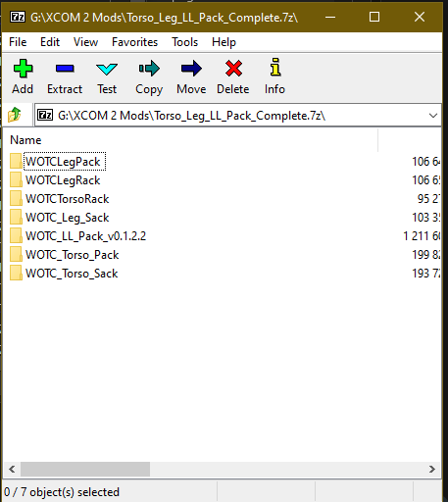Run Test with the cyan checkmark icon
Screen dimensions: 448x502
coord(107,69)
